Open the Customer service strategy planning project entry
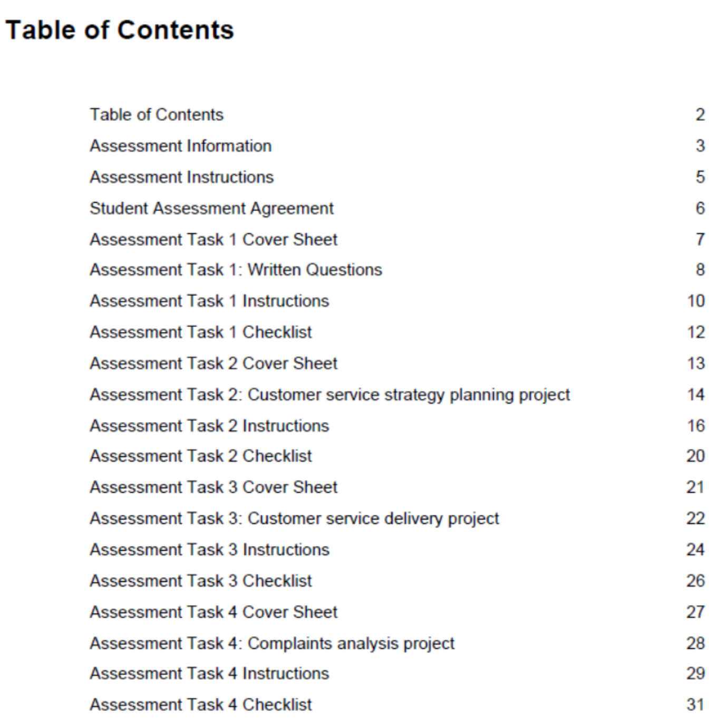 [x=330, y=395]
